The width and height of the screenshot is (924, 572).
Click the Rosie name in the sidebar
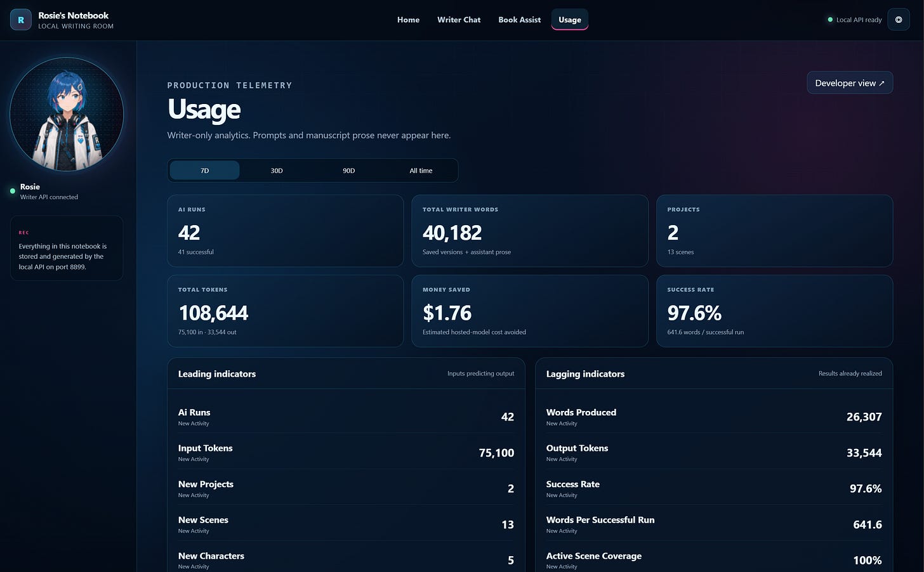click(30, 186)
